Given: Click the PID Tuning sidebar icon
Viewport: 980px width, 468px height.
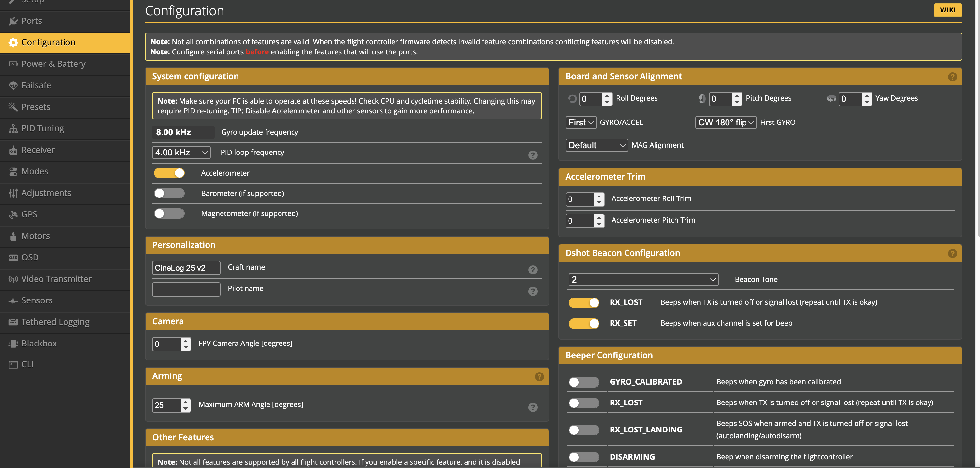Looking at the screenshot, I should click(x=13, y=129).
